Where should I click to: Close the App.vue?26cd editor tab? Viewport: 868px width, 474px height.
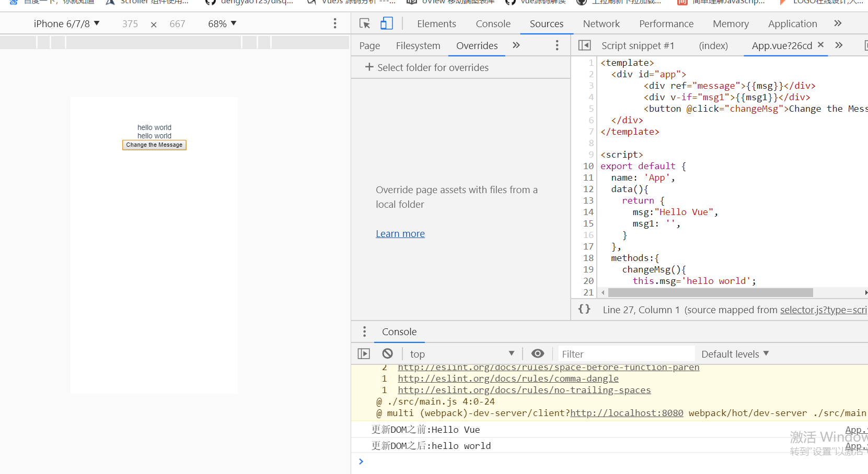pyautogui.click(x=820, y=45)
